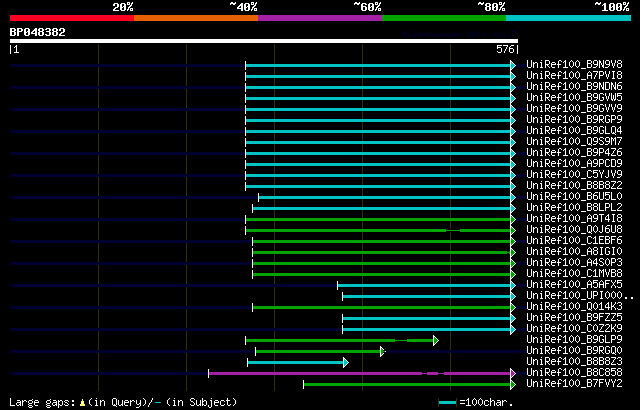The image size is (640, 410).
Task: Open the UniRef100_A4S0P3 entry
Action: pos(574,263)
